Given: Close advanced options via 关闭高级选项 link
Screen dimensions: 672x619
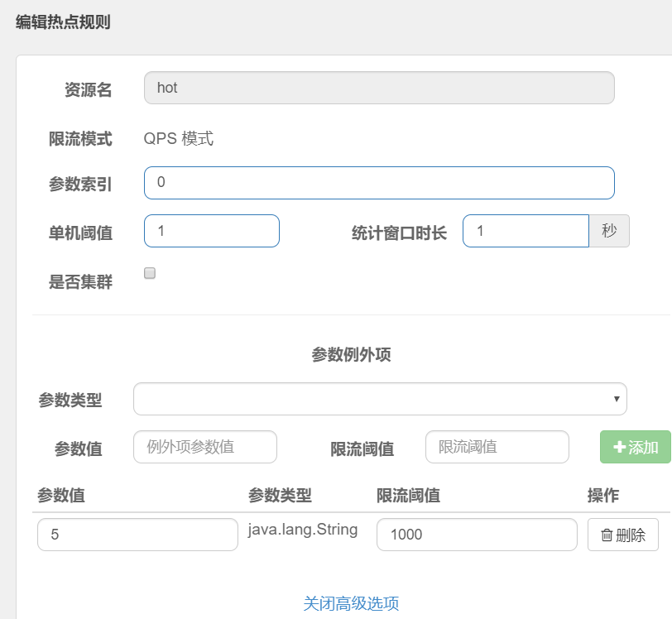Looking at the screenshot, I should pyautogui.click(x=351, y=603).
